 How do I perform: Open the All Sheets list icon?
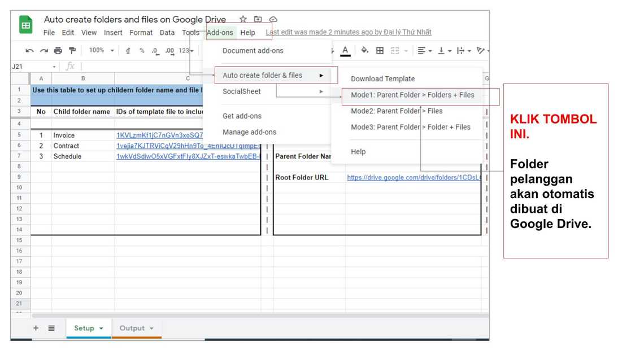[51, 328]
